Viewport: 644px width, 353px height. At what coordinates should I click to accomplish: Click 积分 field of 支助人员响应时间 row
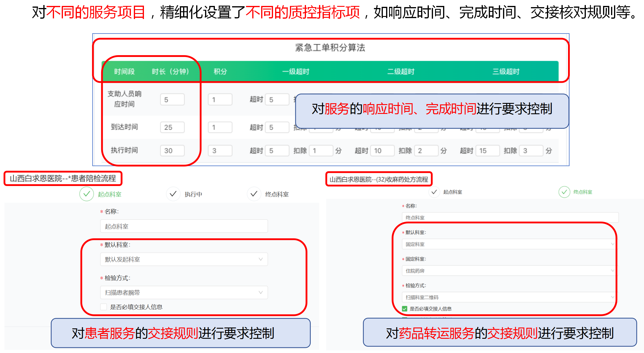click(220, 99)
